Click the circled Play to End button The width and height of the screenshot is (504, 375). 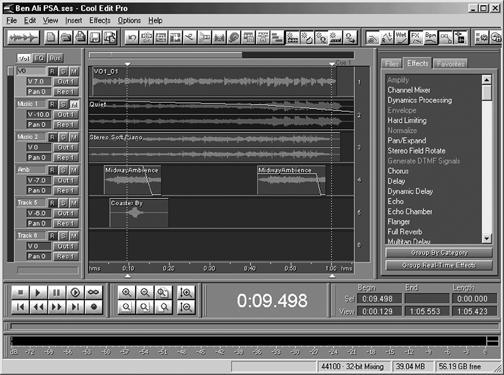(75, 292)
